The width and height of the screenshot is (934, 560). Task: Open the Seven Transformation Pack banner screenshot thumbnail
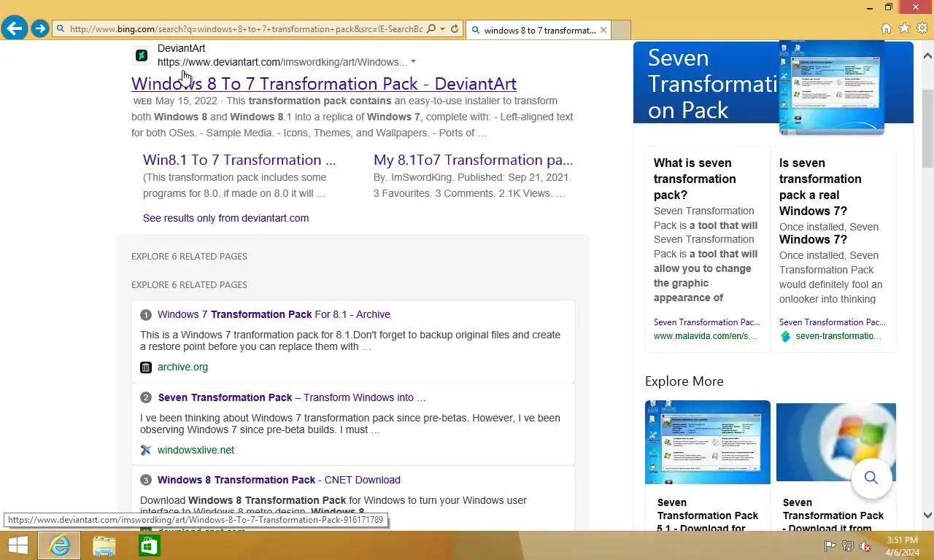coord(831,87)
